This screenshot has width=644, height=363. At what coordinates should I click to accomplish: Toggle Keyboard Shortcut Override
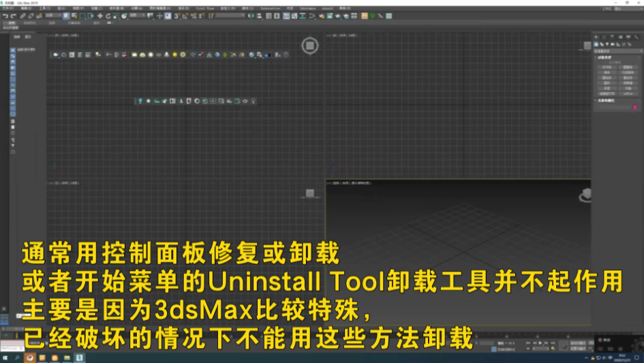coord(168,16)
